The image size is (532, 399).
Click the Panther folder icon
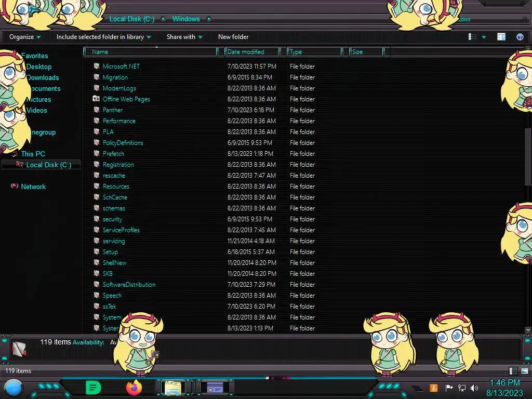coord(97,110)
